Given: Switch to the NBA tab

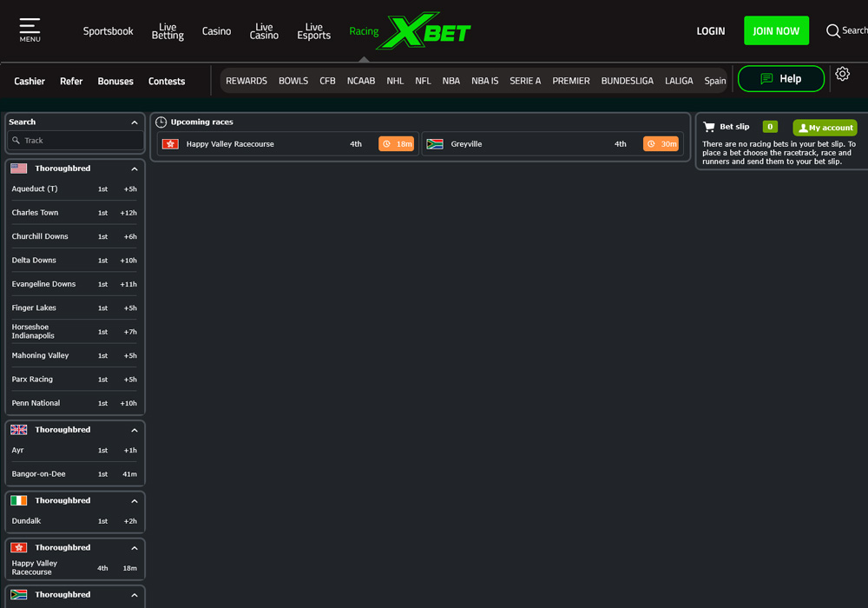Looking at the screenshot, I should (x=450, y=80).
